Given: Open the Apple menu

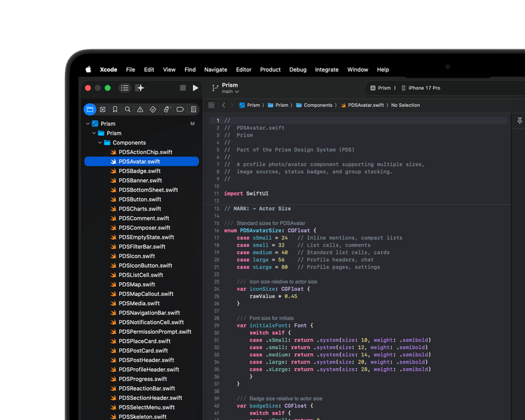Looking at the screenshot, I should coord(89,70).
